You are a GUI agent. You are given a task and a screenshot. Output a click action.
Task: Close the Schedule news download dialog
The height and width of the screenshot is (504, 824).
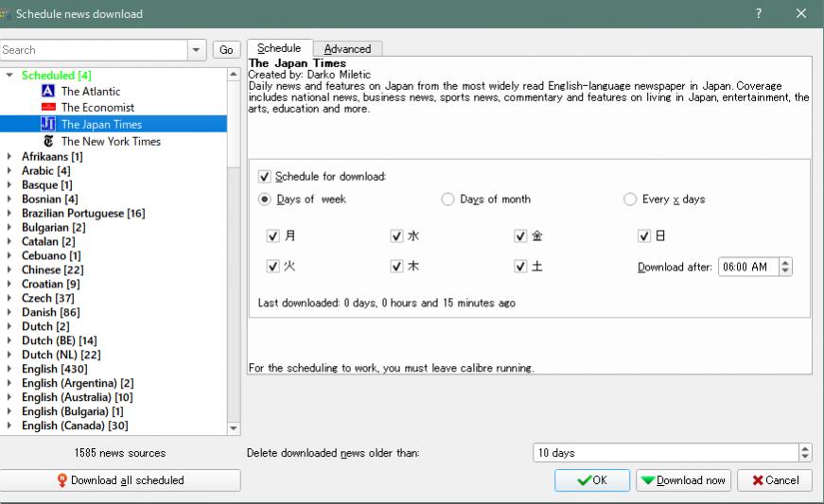tap(801, 13)
